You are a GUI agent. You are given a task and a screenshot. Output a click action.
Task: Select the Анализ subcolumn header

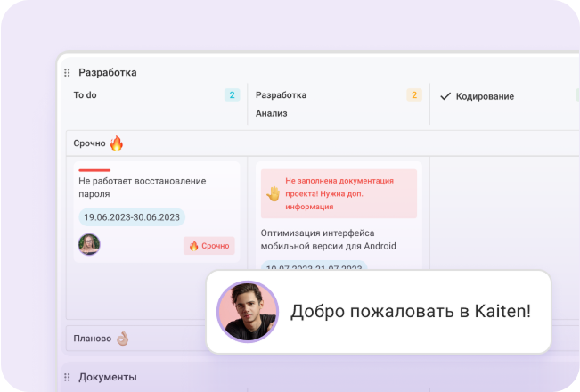[x=271, y=113]
